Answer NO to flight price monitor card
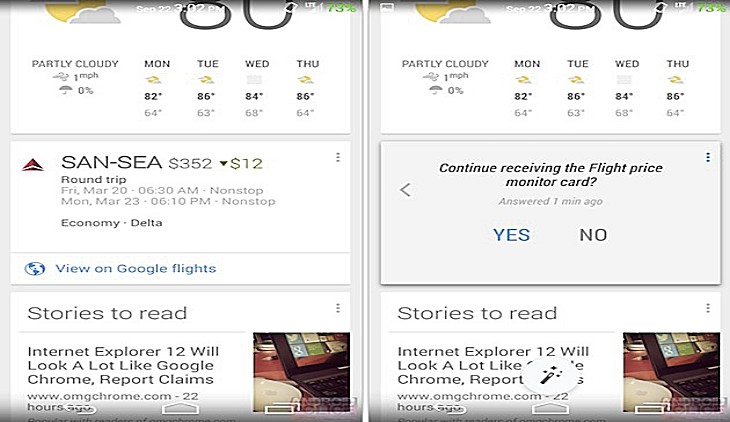The width and height of the screenshot is (730, 422). click(593, 235)
